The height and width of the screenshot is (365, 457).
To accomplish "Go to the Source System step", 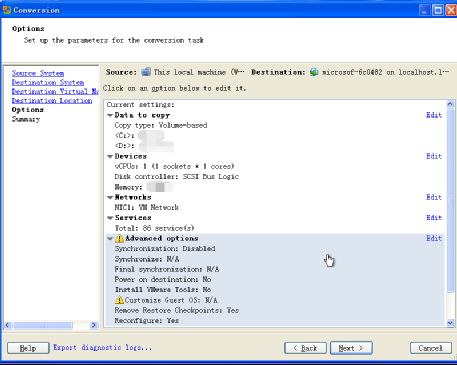I will (x=38, y=73).
